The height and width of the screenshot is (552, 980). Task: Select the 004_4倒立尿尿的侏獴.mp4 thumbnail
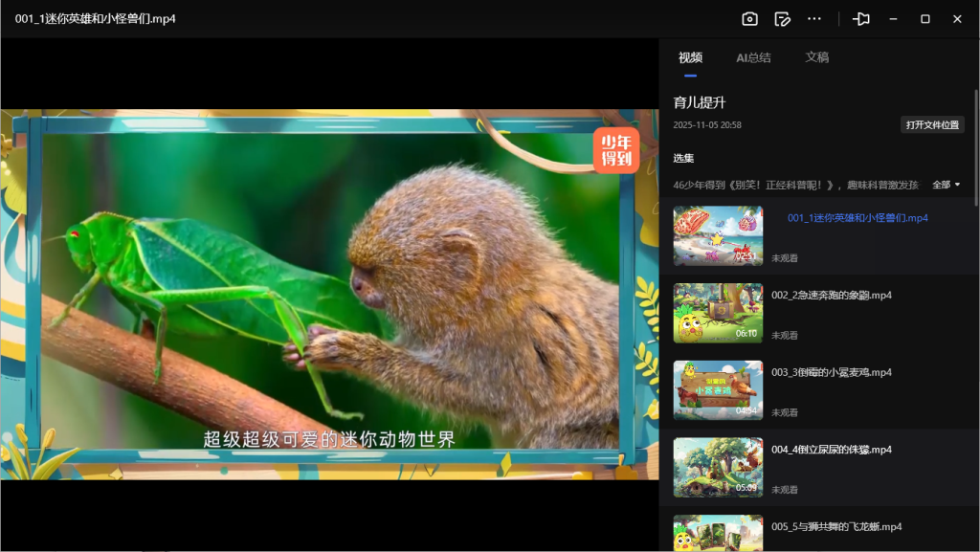point(718,468)
